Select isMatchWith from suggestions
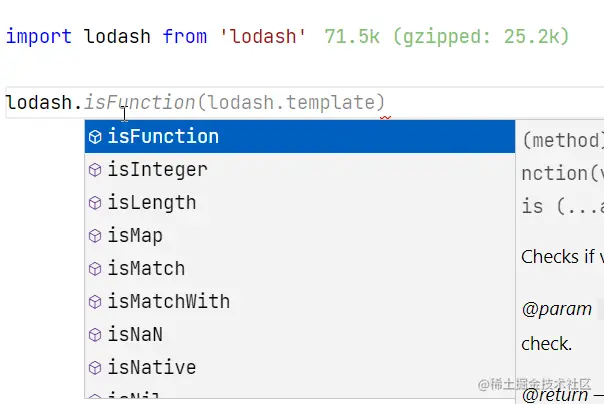The height and width of the screenshot is (404, 604). tap(300, 302)
